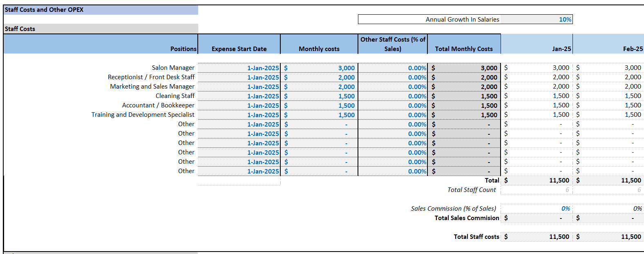Select the Jan-25 Total Staff costs value
This screenshot has width=644, height=254.
pos(537,237)
